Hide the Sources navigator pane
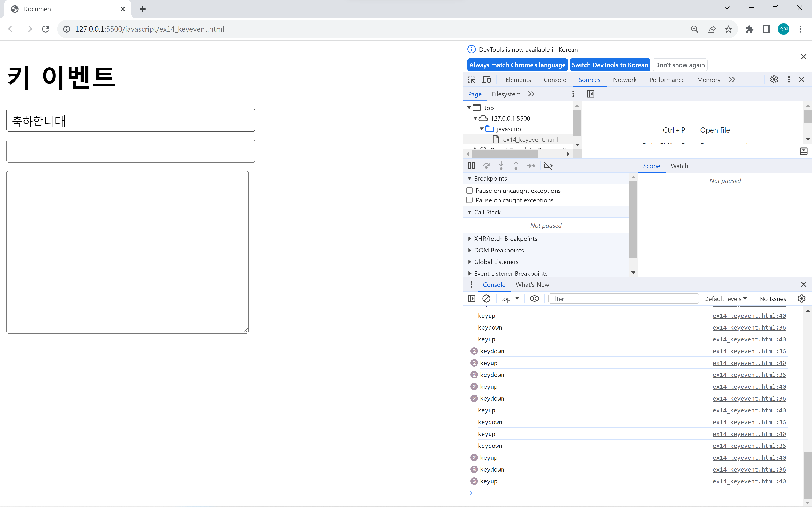 point(591,94)
